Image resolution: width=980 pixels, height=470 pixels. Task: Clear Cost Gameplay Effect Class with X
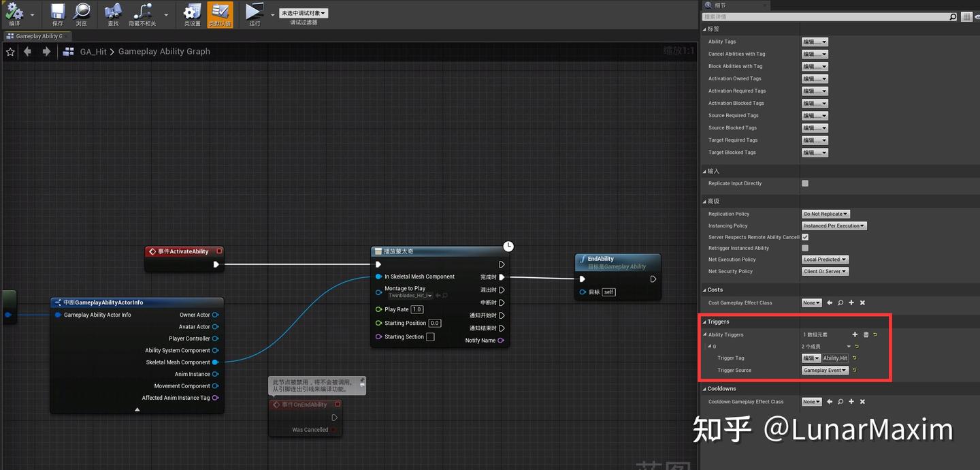(x=862, y=302)
